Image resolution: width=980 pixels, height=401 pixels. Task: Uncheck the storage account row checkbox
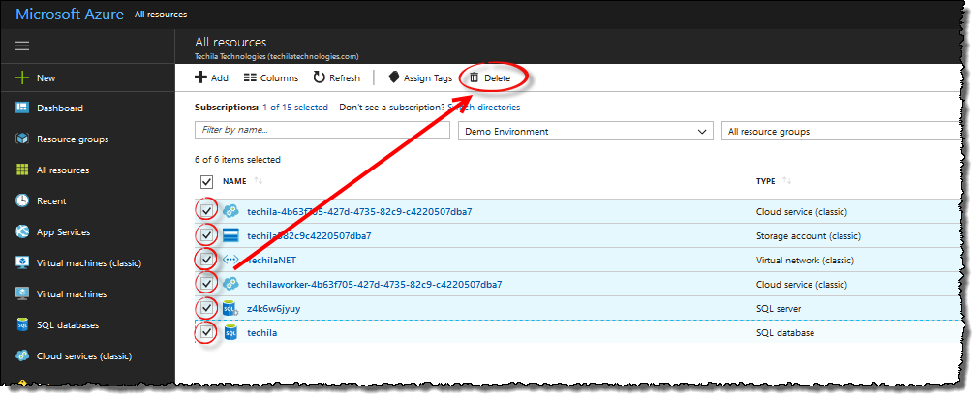[206, 235]
